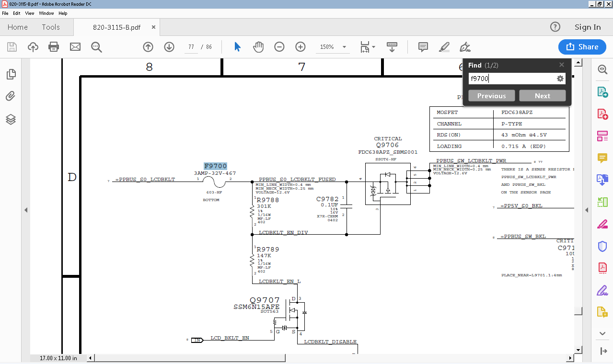
Task: Expand the left navigation pane arrow
Action: point(26,210)
